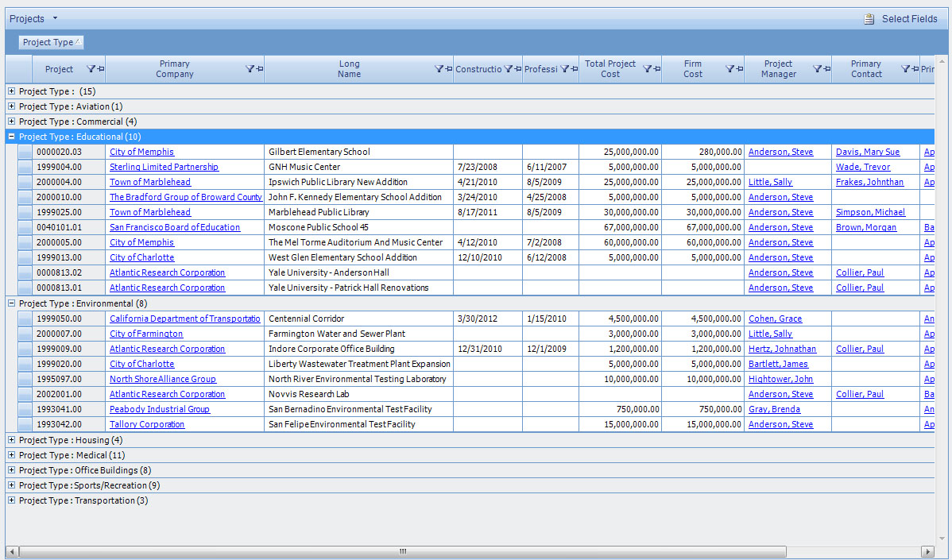This screenshot has width=952, height=560.
Task: Click the filter icon on the Project column
Action: tap(90, 69)
